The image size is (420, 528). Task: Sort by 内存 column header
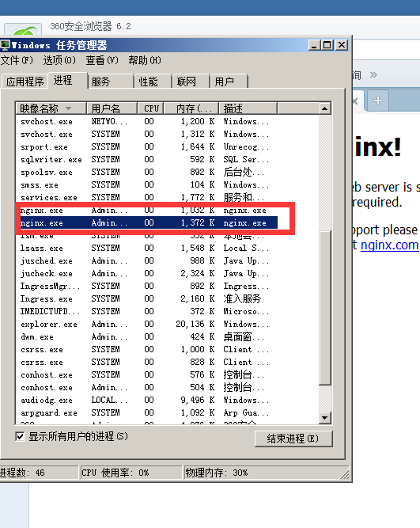click(x=191, y=108)
